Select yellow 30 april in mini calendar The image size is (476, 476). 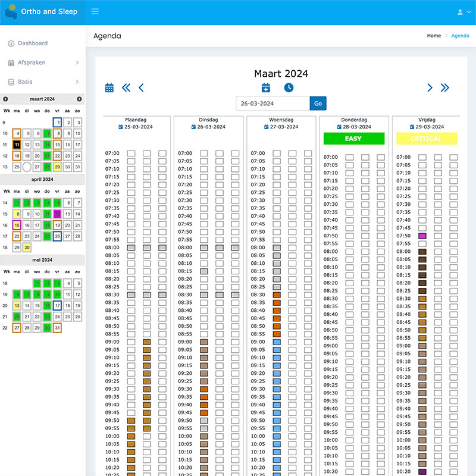click(x=27, y=248)
